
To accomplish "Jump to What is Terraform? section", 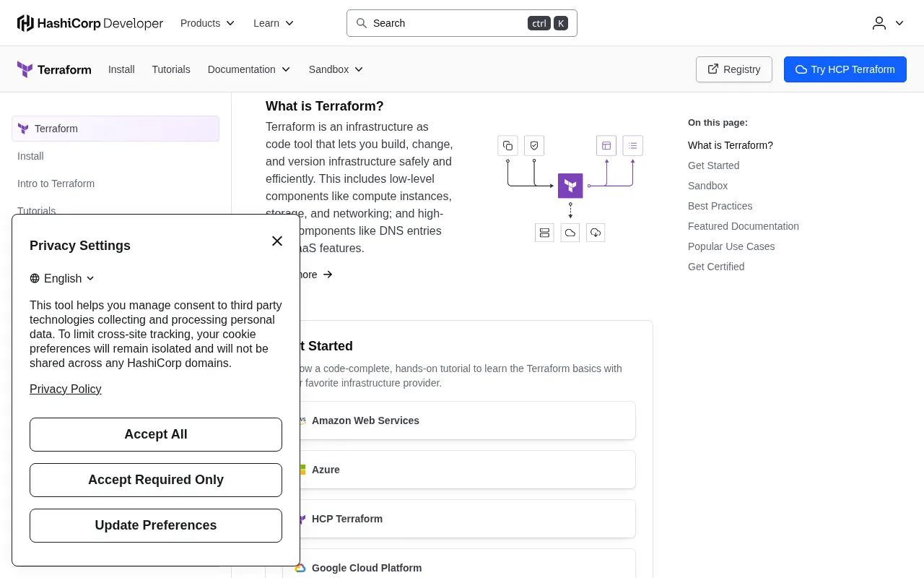I will pos(731,145).
